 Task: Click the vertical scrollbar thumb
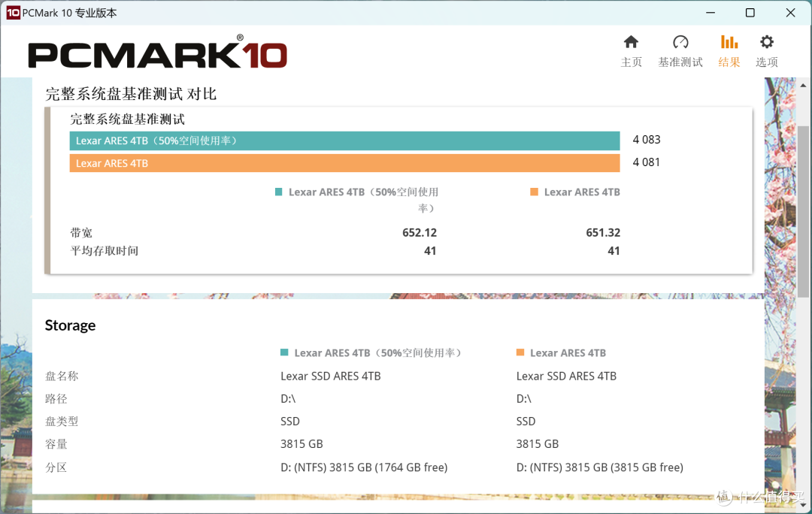803,211
